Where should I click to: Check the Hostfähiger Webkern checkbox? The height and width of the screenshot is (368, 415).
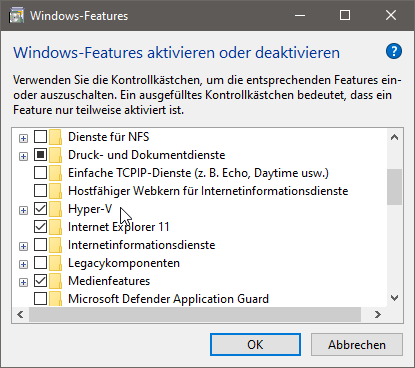40,191
